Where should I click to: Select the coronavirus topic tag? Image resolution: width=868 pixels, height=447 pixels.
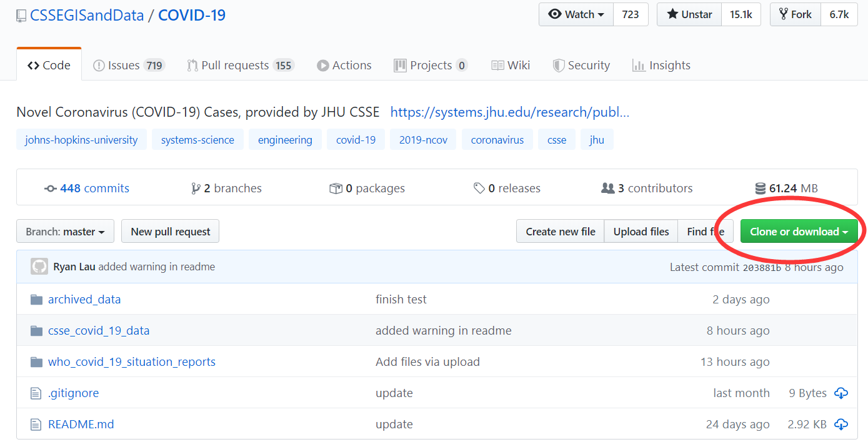(497, 140)
